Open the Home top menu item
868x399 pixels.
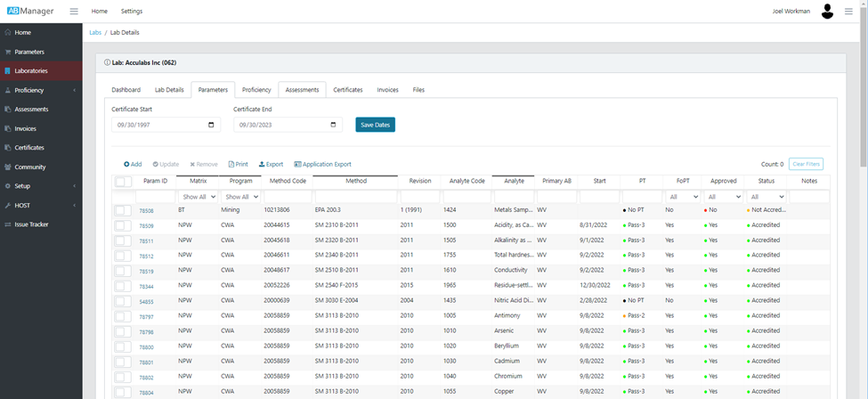(x=99, y=11)
